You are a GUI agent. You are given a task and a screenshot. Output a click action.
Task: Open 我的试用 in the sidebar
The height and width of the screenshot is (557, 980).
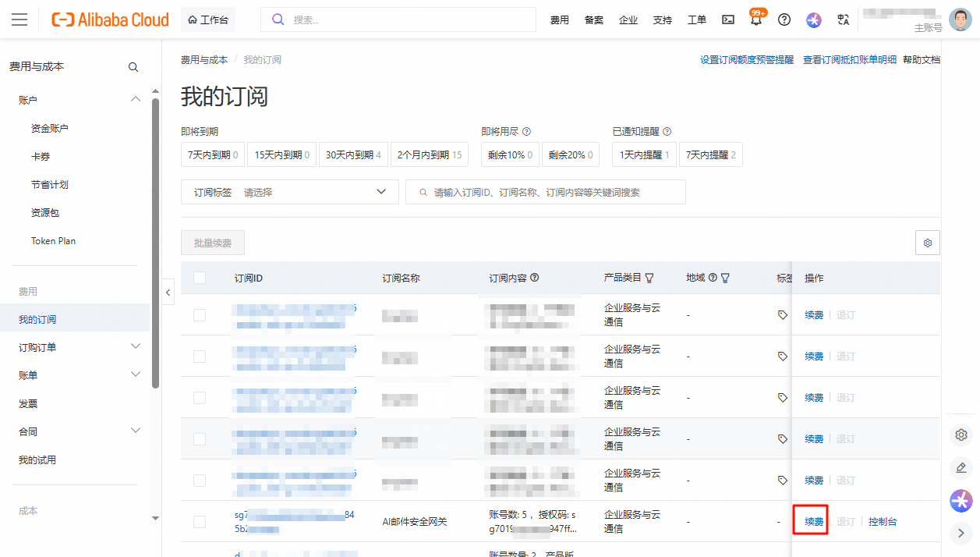pos(37,460)
